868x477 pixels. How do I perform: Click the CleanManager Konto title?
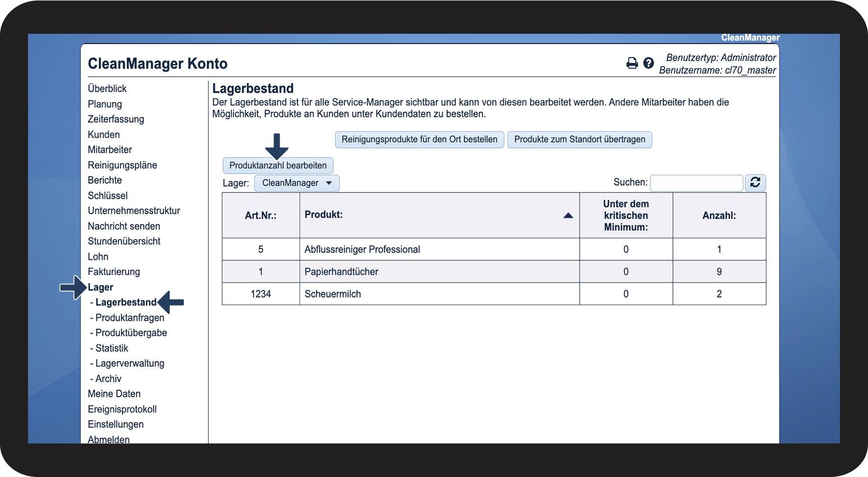158,63
